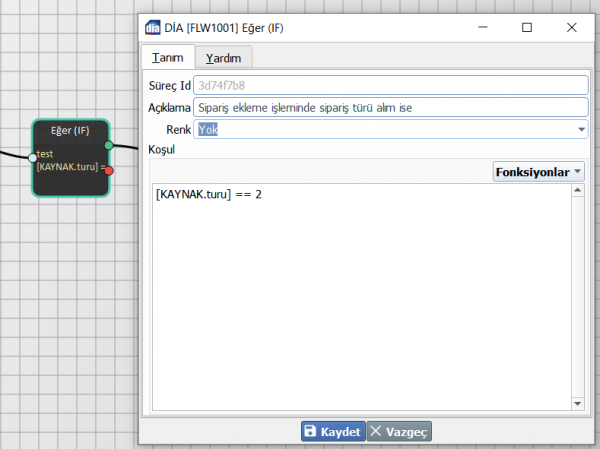This screenshot has width=600, height=449.
Task: Click the scroll down arrow in condition editor
Action: point(577,403)
